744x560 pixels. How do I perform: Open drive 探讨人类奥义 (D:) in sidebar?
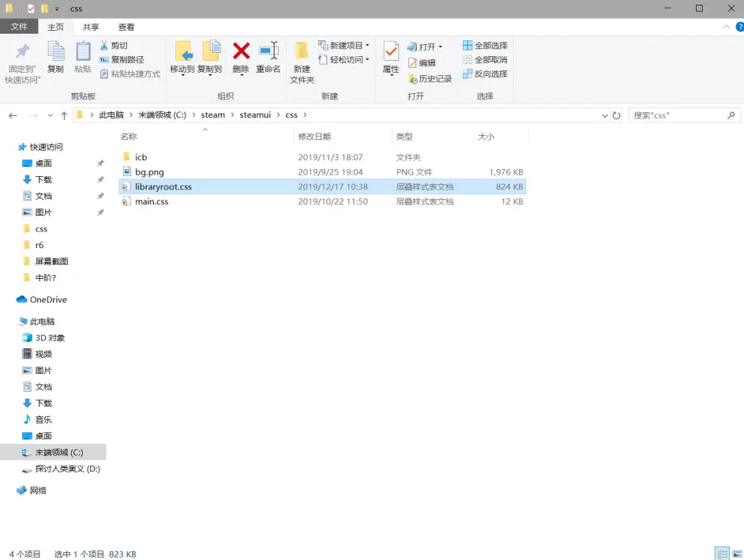pyautogui.click(x=67, y=469)
